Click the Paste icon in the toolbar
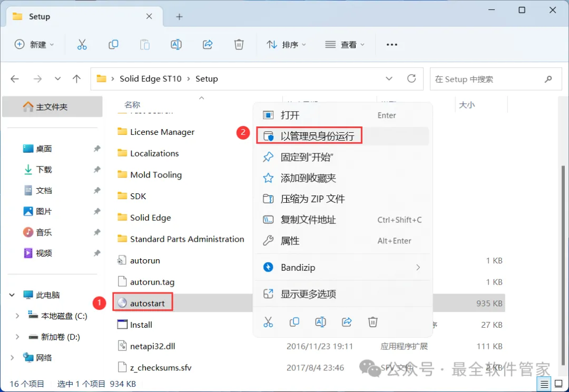This screenshot has height=392, width=569. tap(145, 45)
